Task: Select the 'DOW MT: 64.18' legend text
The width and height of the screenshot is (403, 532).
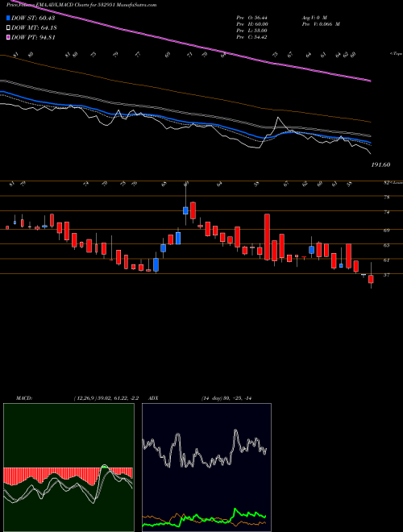Action: point(33,28)
